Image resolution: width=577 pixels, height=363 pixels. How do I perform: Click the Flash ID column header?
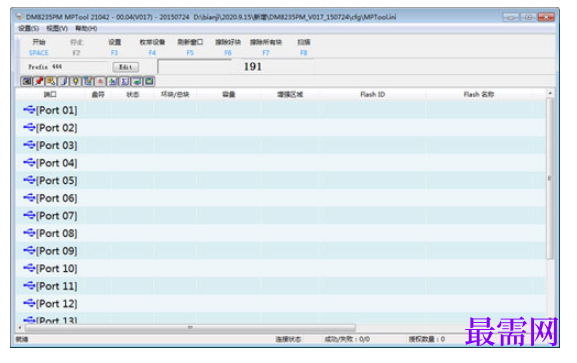pos(372,95)
